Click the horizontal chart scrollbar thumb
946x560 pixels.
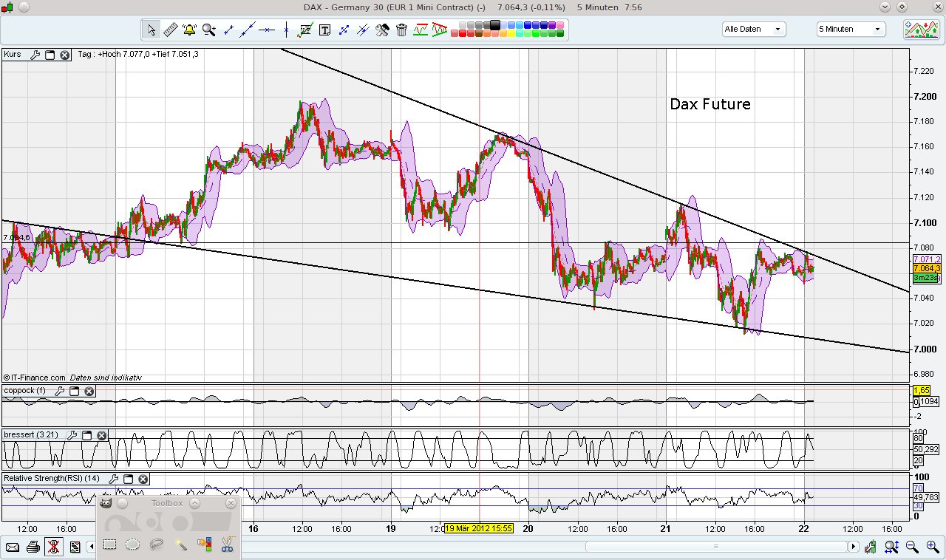[715, 547]
